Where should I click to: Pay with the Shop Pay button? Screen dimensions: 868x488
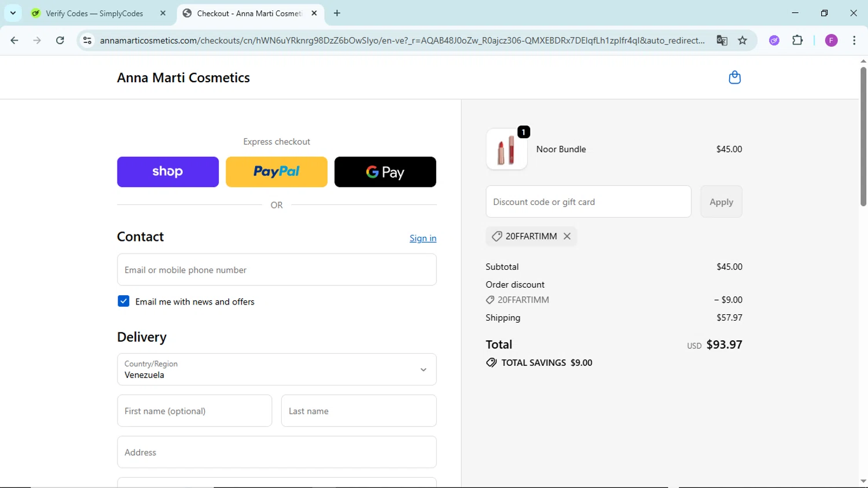tap(168, 172)
